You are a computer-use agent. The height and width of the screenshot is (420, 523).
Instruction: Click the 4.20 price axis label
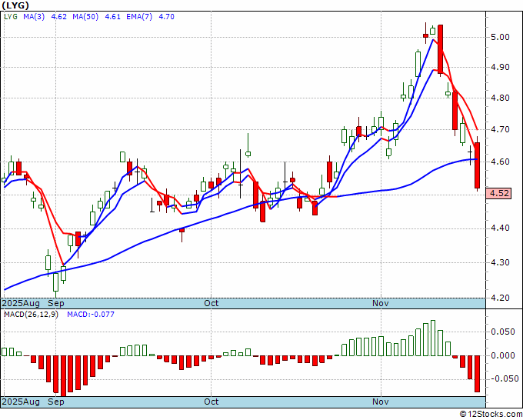500,298
